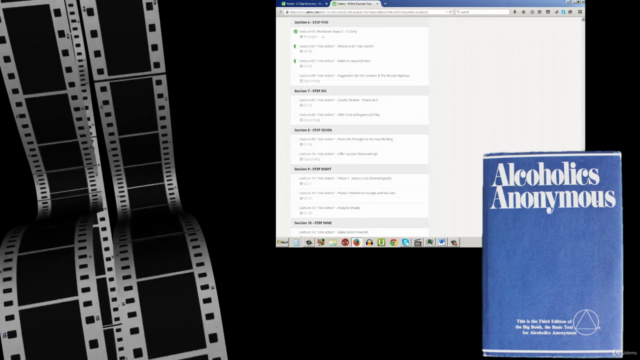This screenshot has height=360, width=640.
Task: Mark Lecture 72 Analysis Sheets as complete
Action: pos(296,208)
